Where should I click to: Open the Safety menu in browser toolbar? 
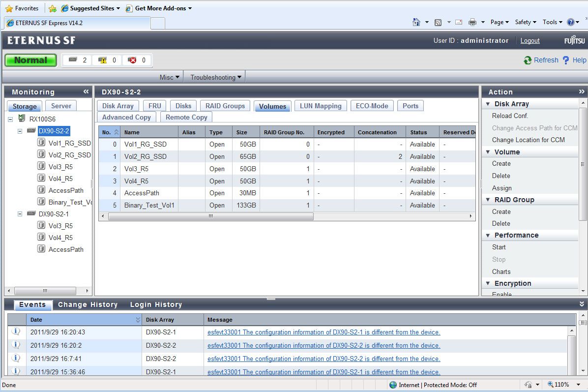click(x=526, y=22)
